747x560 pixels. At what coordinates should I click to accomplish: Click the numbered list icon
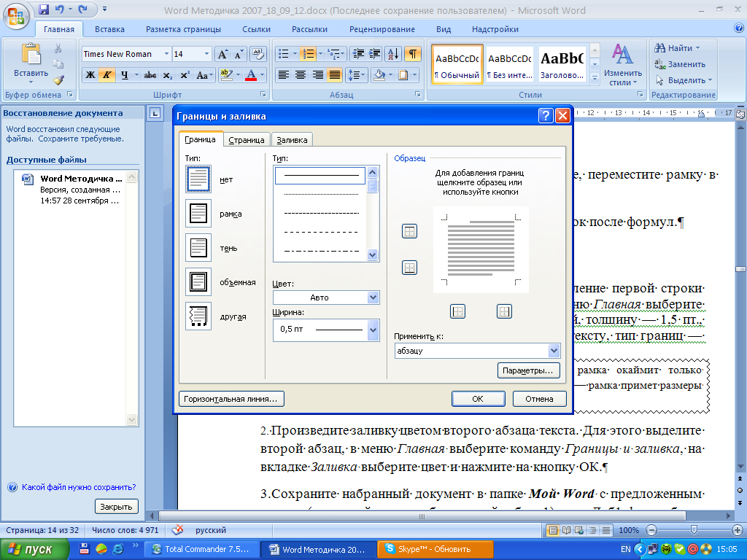[308, 54]
